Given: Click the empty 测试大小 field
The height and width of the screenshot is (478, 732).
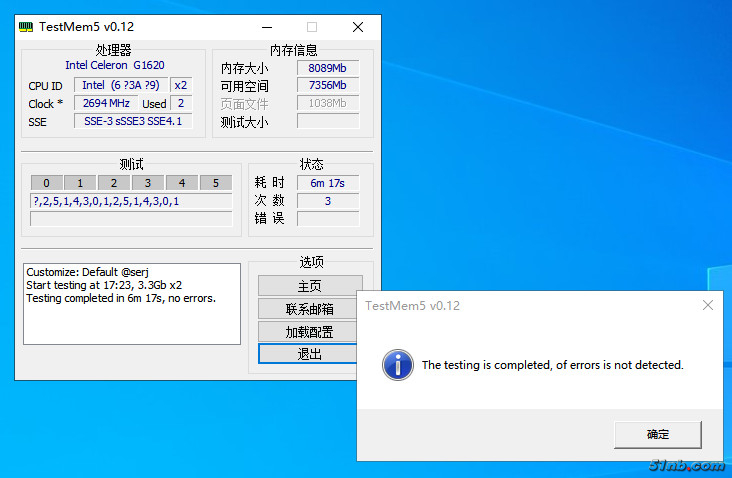Looking at the screenshot, I should [x=328, y=121].
